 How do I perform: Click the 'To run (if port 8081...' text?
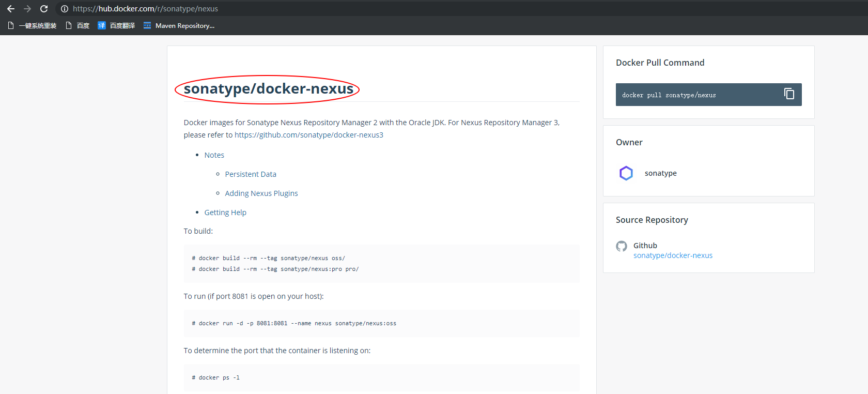[254, 296]
